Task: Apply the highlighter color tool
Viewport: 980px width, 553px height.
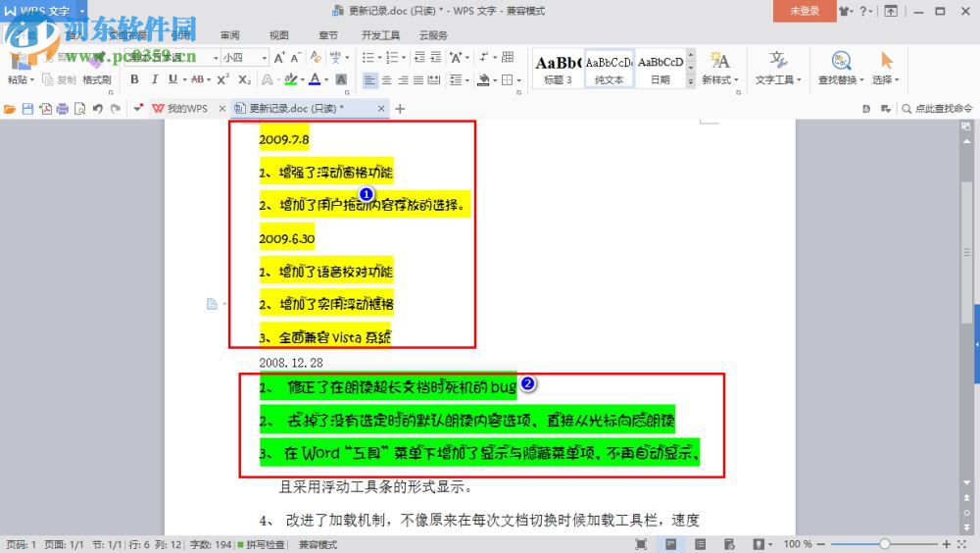Action: click(x=291, y=79)
